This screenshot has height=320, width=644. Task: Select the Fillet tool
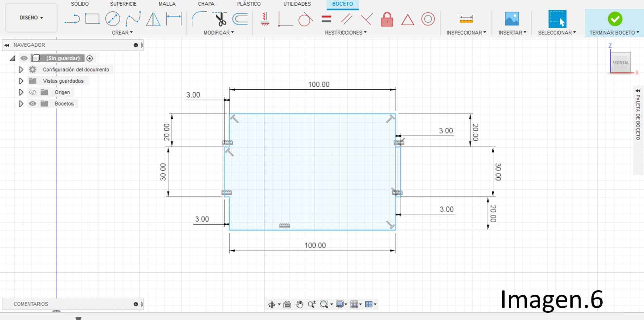(199, 19)
